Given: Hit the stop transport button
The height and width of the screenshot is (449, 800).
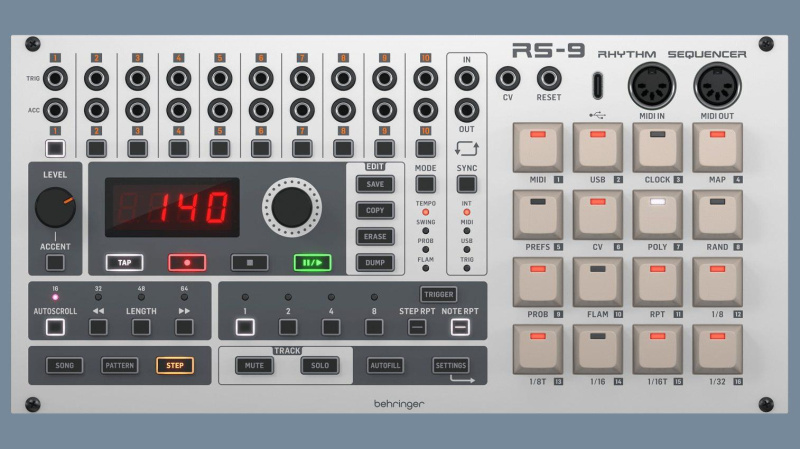Looking at the screenshot, I should 249,263.
